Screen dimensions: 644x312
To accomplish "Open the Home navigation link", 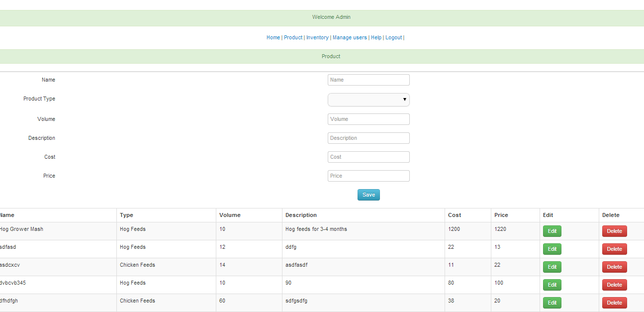I will [x=273, y=38].
